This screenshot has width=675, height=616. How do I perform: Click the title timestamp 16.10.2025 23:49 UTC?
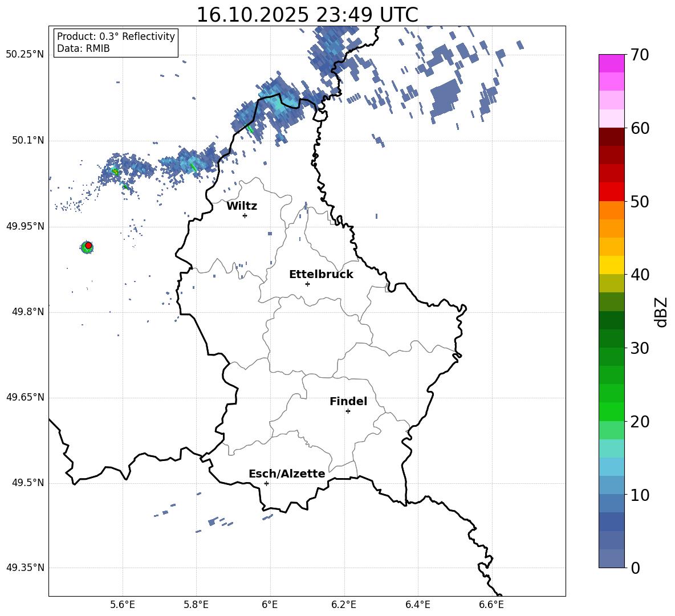pyautogui.click(x=307, y=15)
